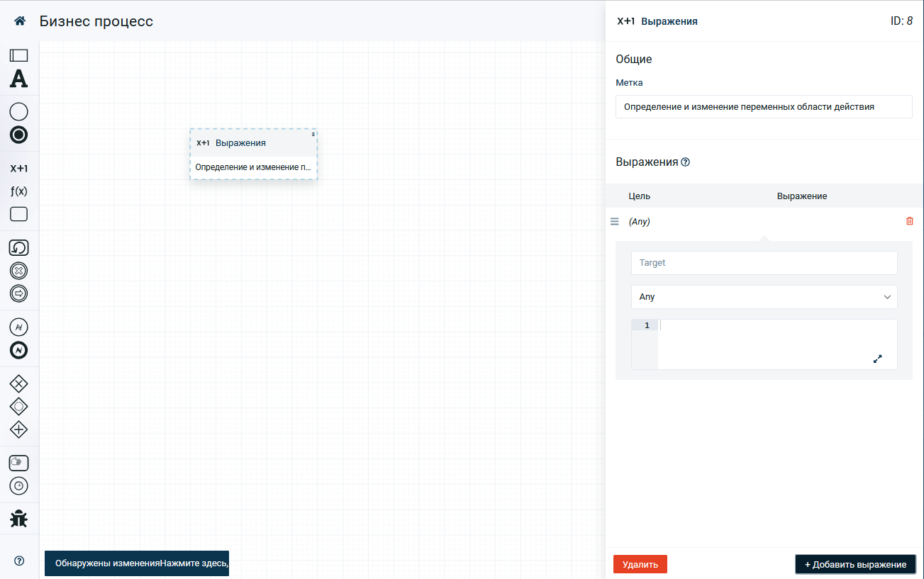Select the pool/lane rectangle tool

point(19,55)
